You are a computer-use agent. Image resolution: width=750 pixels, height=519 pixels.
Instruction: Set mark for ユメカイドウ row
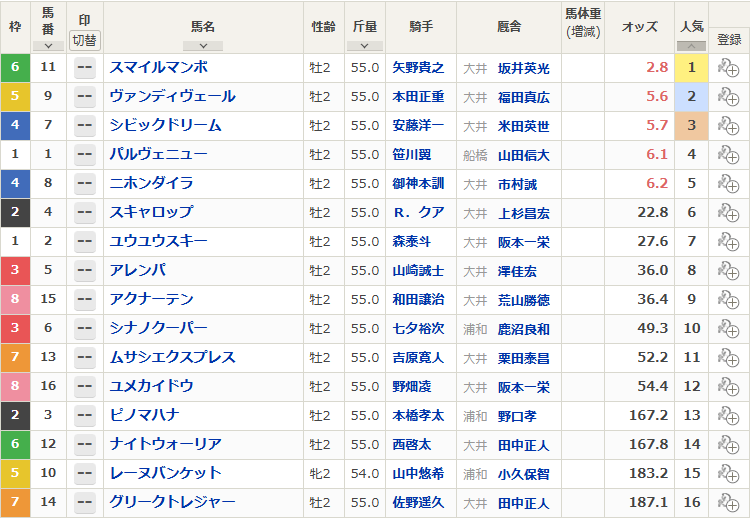pos(85,386)
